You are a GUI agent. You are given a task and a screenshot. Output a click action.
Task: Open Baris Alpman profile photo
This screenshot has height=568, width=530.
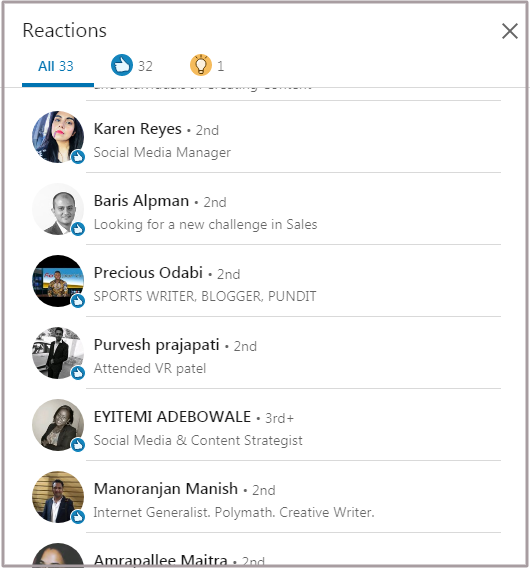tap(58, 209)
